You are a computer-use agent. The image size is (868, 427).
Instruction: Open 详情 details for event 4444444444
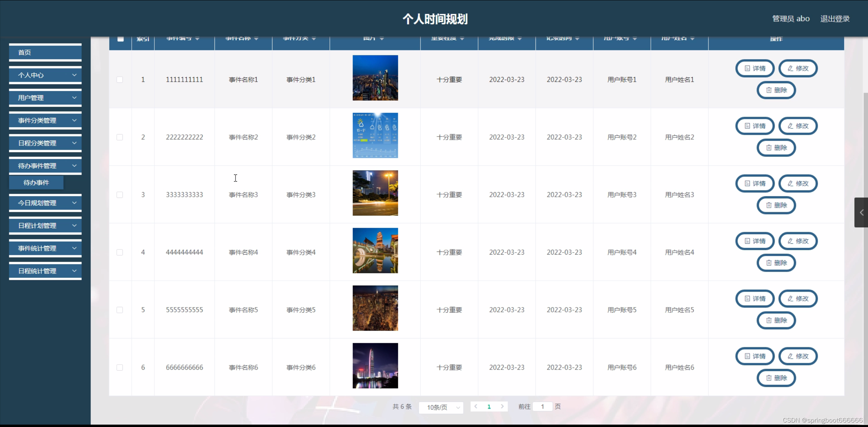[755, 241]
